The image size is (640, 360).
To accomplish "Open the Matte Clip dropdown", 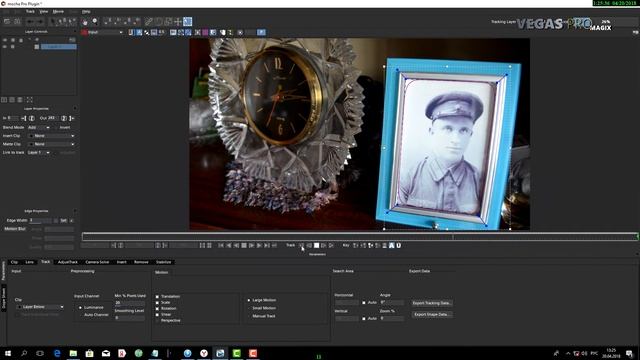I will click(52, 144).
